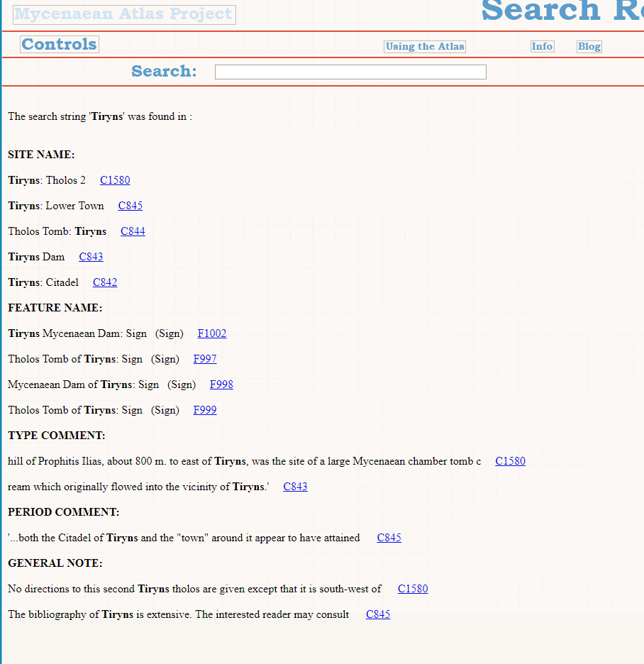Click the Mycenaean Atlas Project title button

124,14
